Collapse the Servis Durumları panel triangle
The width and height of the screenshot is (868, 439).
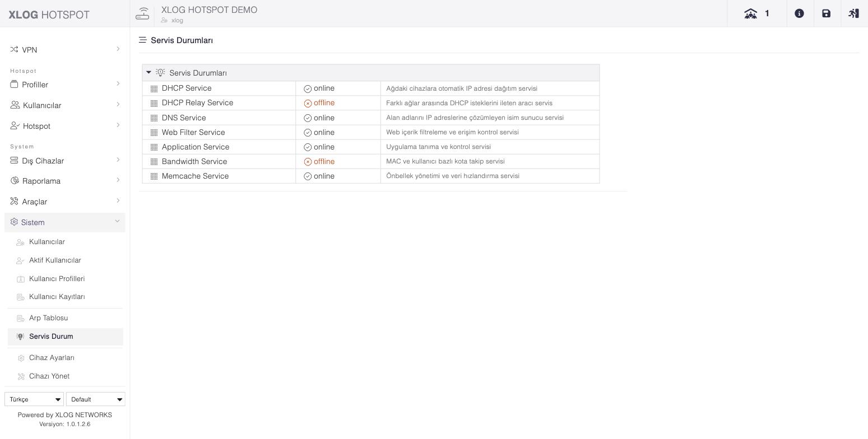pos(148,72)
